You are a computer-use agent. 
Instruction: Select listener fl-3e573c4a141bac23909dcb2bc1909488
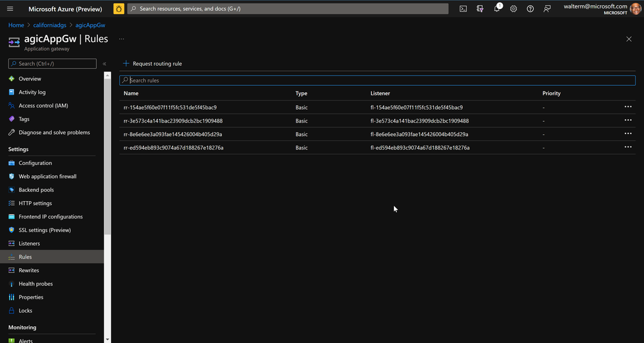tap(420, 121)
